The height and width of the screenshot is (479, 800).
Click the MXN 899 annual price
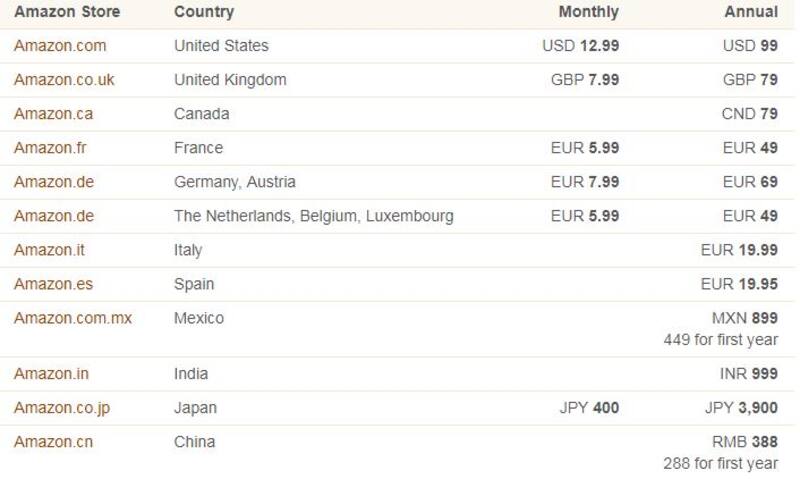744,318
